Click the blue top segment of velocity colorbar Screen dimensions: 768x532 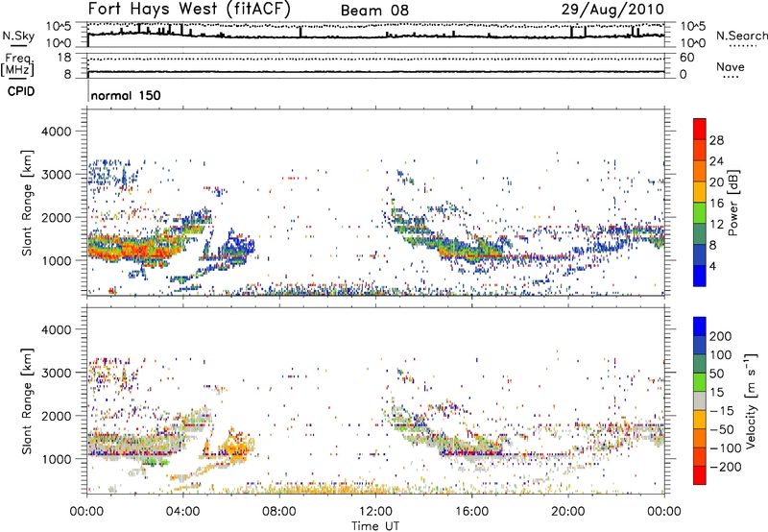[x=700, y=326]
